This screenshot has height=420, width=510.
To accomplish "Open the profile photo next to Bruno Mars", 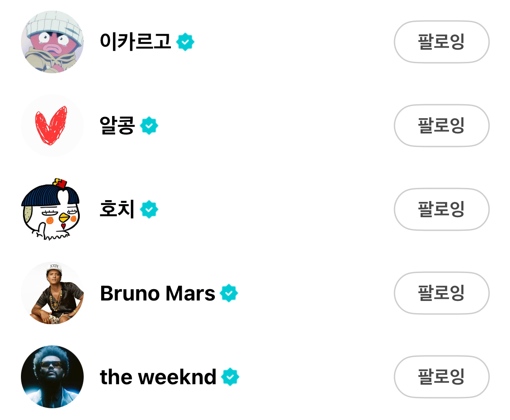I will click(x=52, y=294).
